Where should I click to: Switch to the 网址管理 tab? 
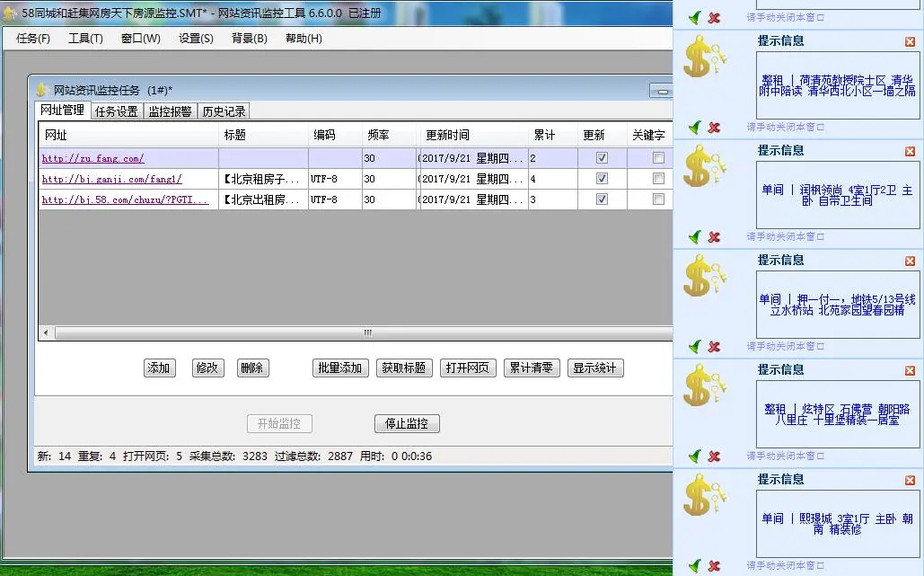click(63, 111)
